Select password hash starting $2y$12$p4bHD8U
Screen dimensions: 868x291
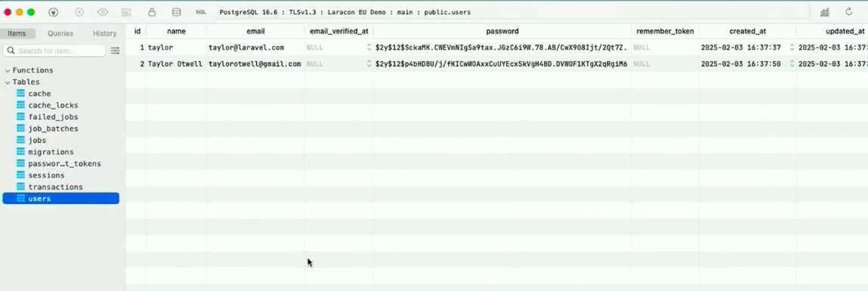[502, 64]
